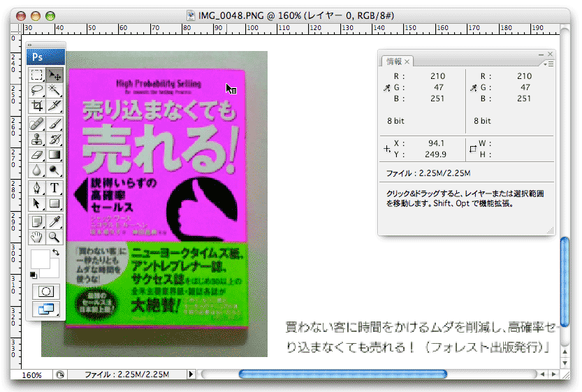
Task: Select the Magic Wand tool
Action: click(54, 91)
